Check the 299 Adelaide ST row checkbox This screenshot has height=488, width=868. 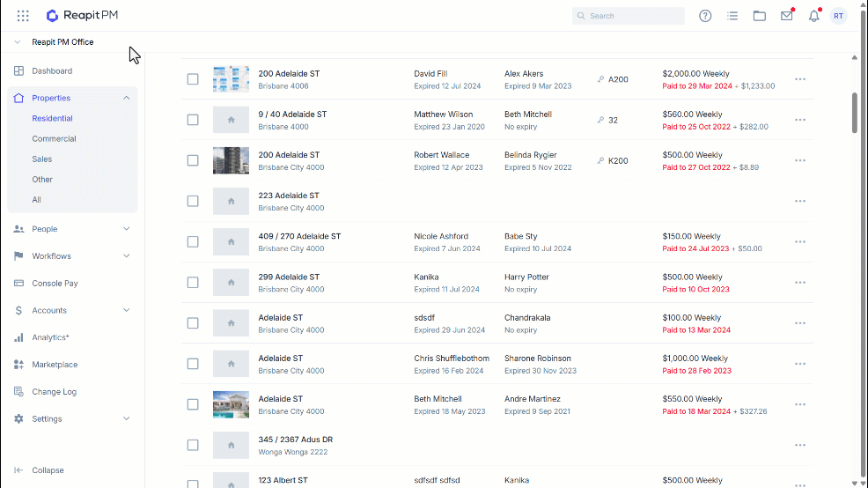[x=193, y=283]
